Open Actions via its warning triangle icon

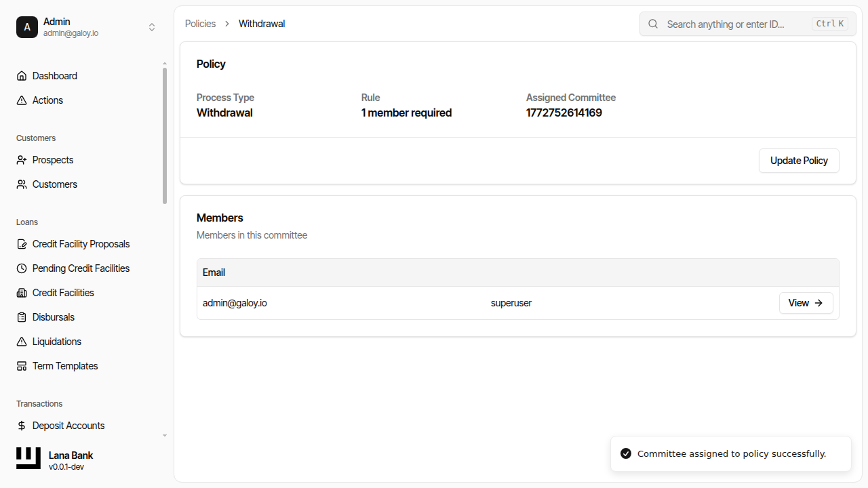tap(21, 100)
